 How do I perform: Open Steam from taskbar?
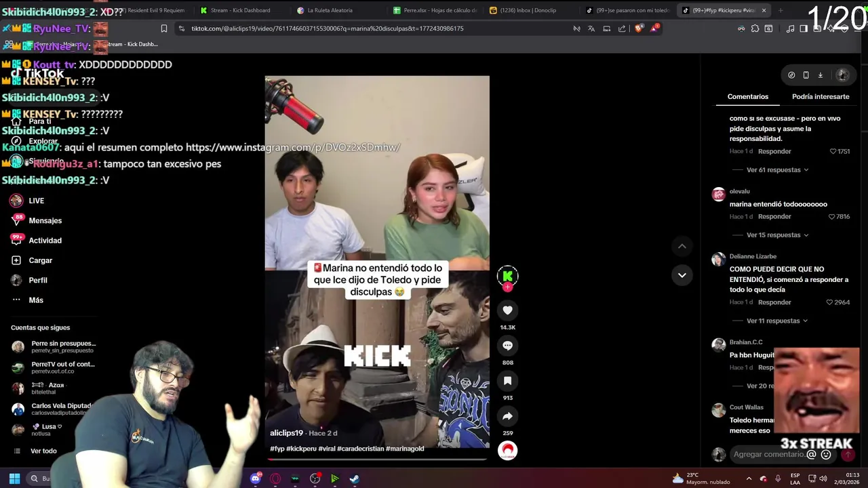pyautogui.click(x=354, y=479)
